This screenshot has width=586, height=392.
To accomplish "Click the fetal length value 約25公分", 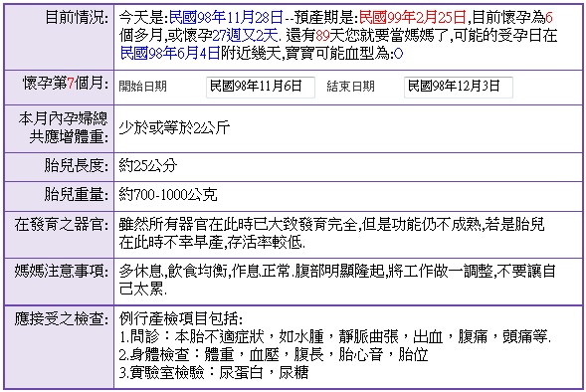I will (x=148, y=165).
